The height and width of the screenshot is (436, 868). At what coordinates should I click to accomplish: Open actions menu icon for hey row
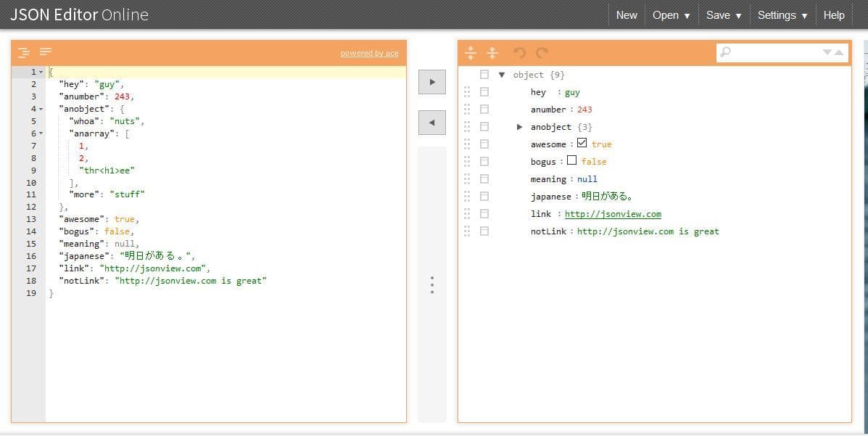point(484,92)
